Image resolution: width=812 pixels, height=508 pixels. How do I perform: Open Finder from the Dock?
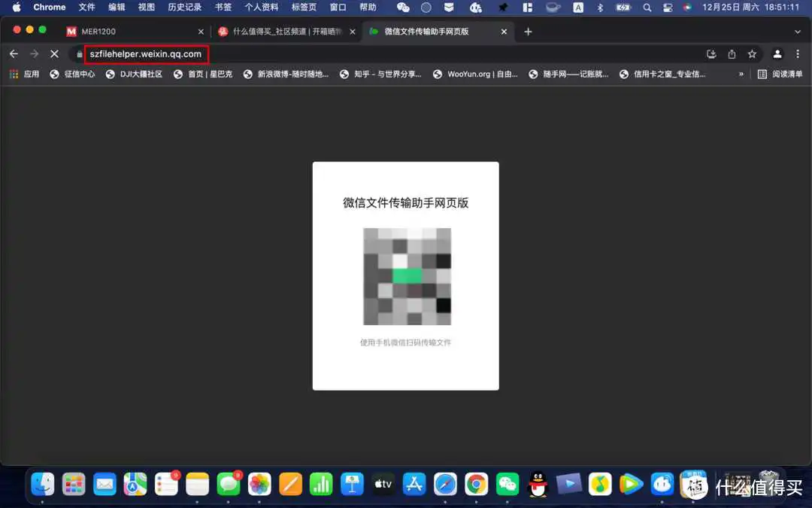pyautogui.click(x=42, y=485)
